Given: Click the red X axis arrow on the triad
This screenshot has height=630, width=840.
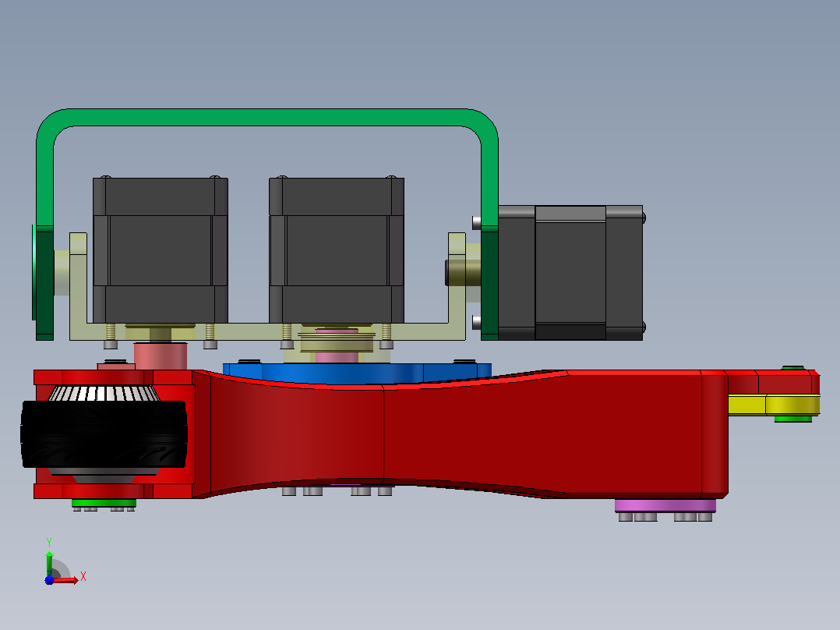Looking at the screenshot, I should pyautogui.click(x=65, y=580).
